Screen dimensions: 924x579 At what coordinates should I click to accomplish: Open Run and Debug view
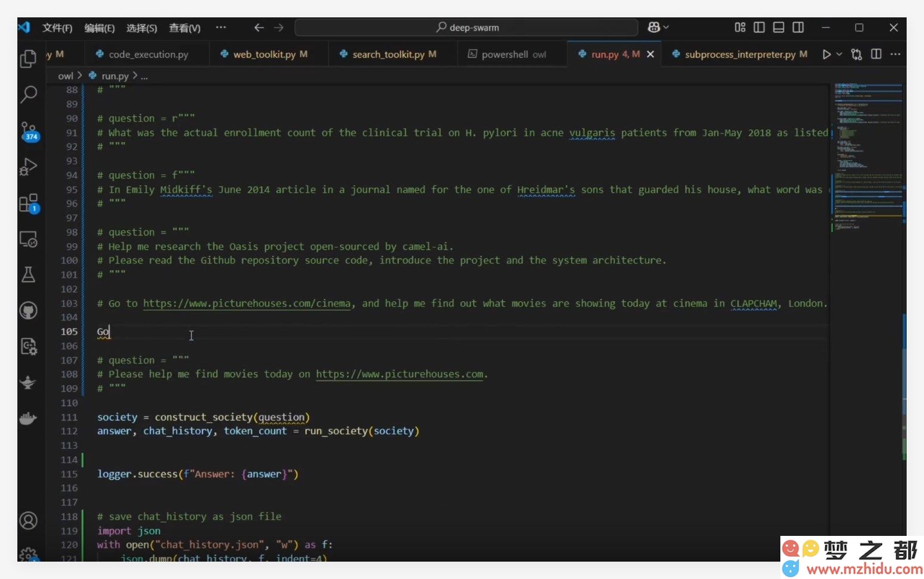click(x=28, y=166)
